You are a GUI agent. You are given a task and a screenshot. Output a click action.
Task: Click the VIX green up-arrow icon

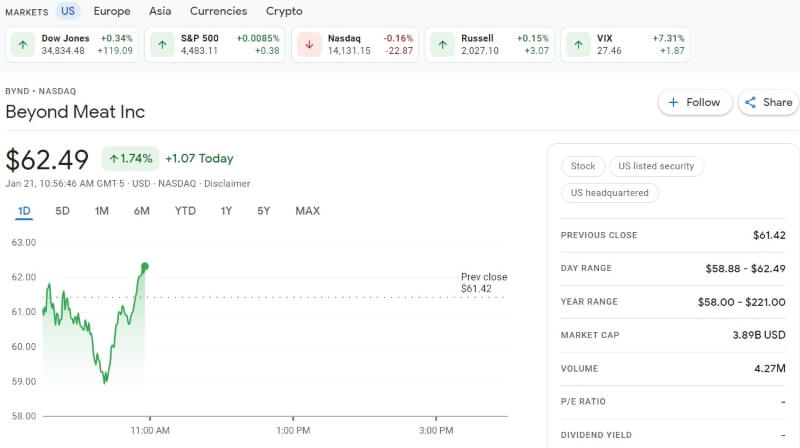pos(578,45)
